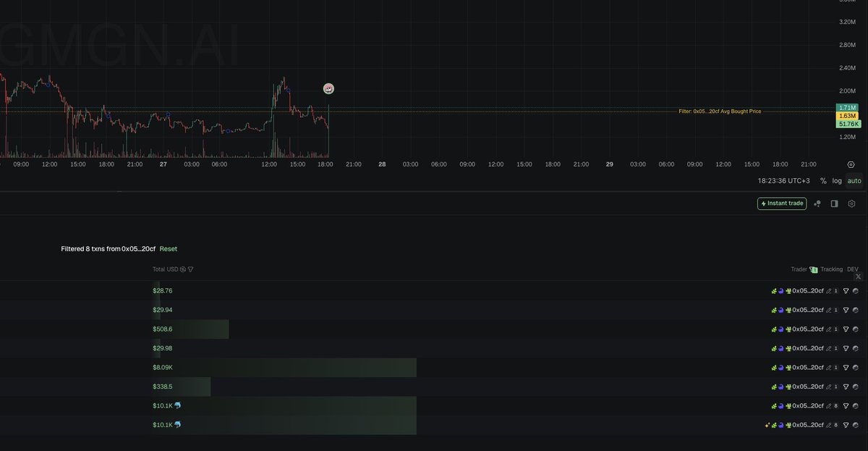Click the filter funnel icon in the $338.5 row
The width and height of the screenshot is (868, 451).
[846, 387]
